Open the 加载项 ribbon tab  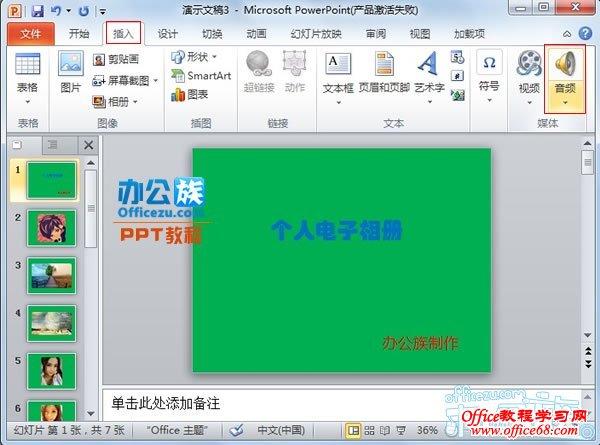pyautogui.click(x=470, y=34)
